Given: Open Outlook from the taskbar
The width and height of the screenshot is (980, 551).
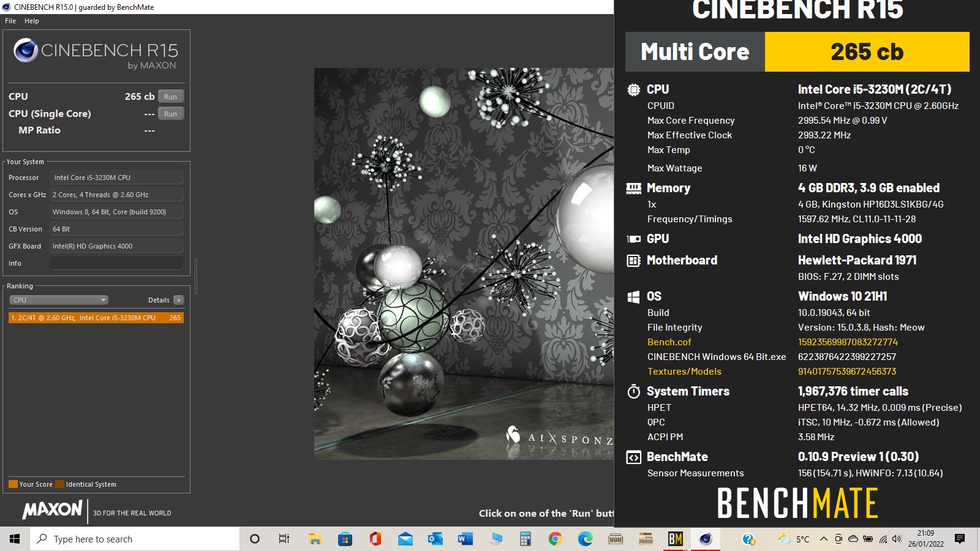Looking at the screenshot, I should click(x=435, y=539).
